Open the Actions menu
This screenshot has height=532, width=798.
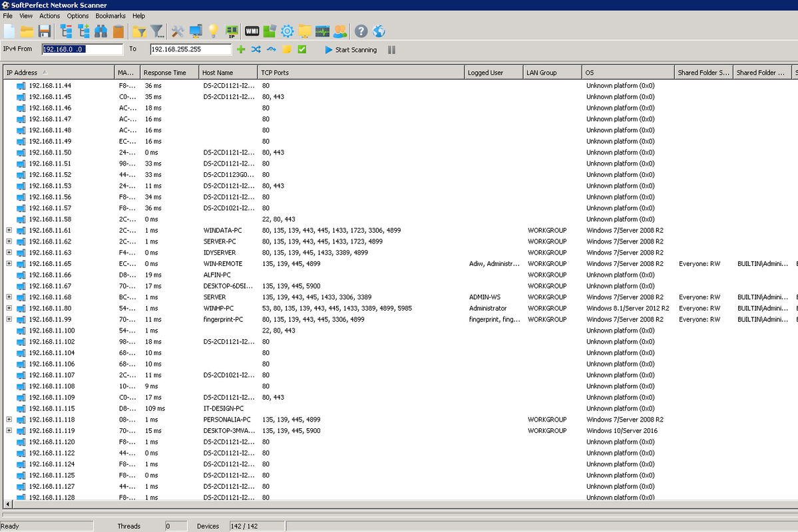(49, 15)
